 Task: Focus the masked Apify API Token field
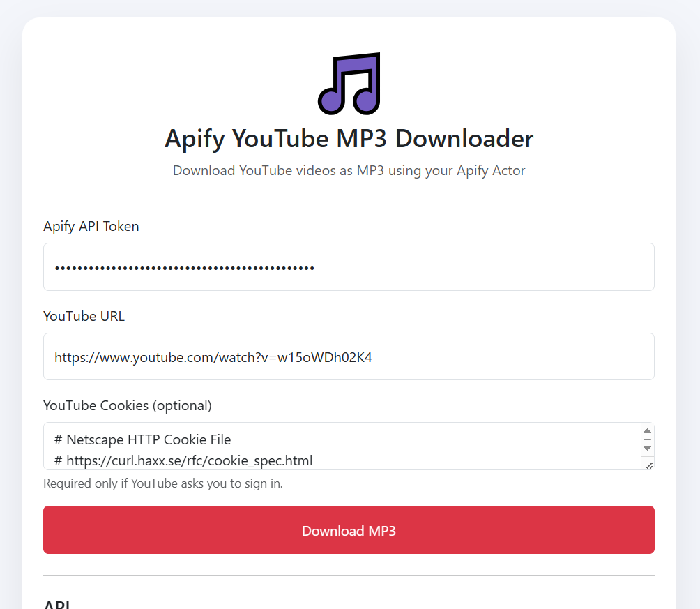[x=349, y=266]
